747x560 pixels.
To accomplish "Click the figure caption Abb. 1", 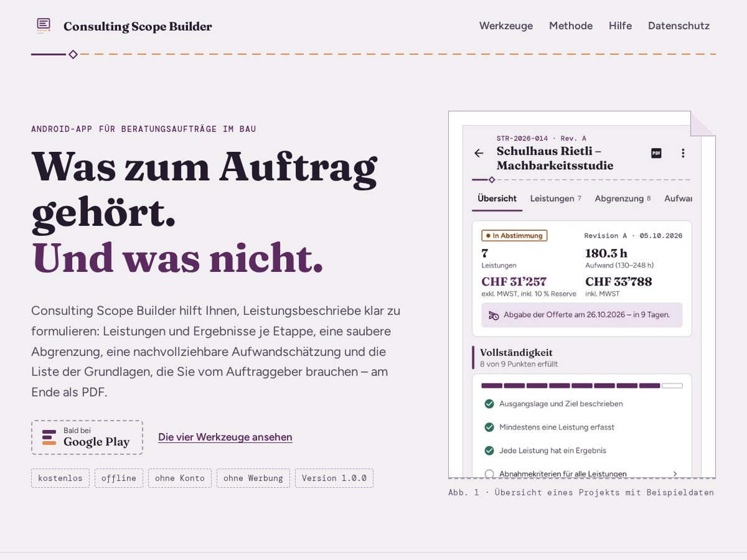I will click(x=581, y=492).
